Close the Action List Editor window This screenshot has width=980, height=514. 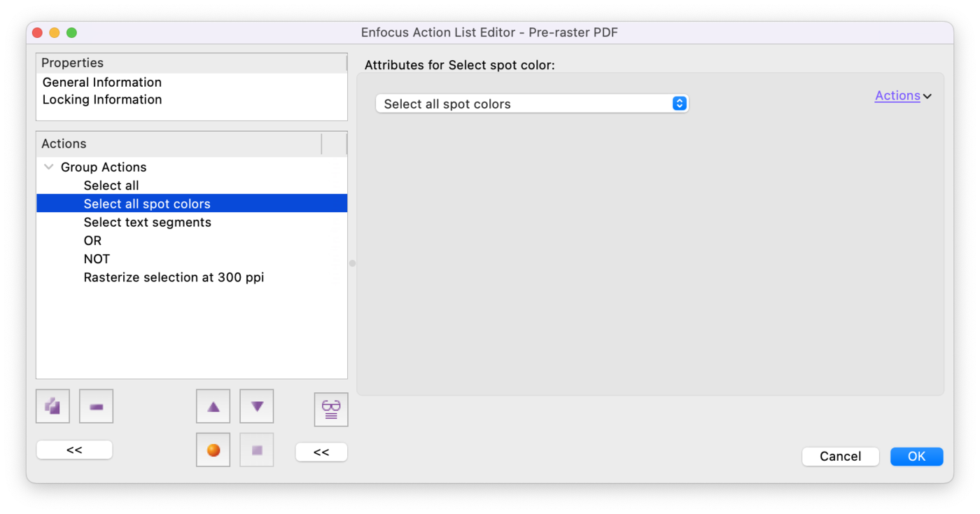click(38, 33)
